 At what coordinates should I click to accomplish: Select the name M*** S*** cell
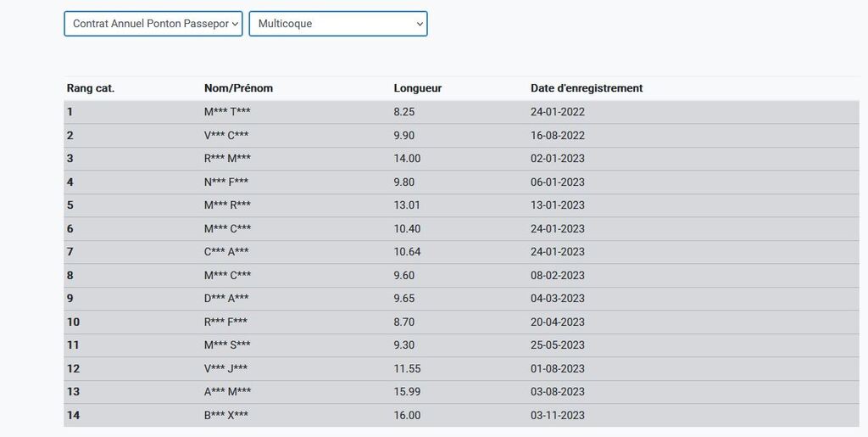pyautogui.click(x=227, y=345)
